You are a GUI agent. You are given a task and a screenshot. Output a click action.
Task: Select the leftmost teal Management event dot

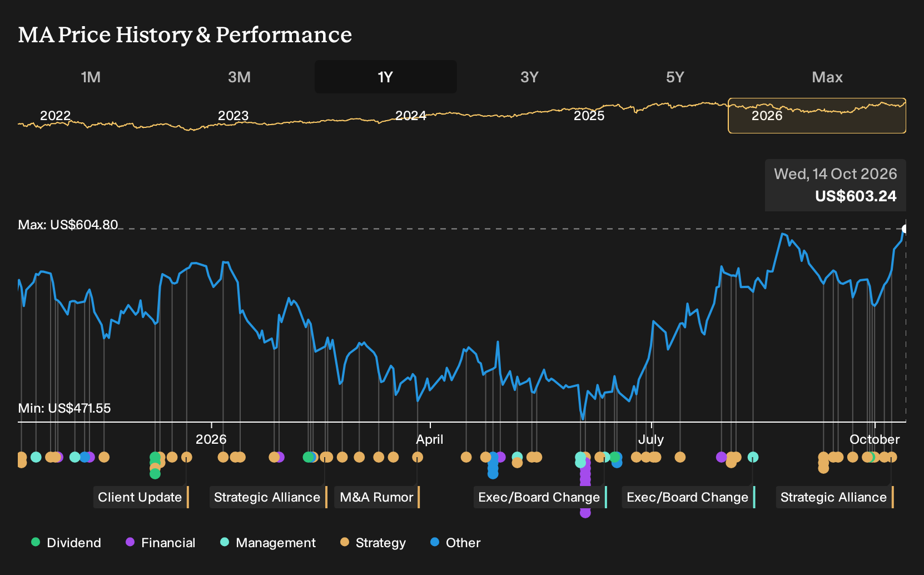tap(36, 457)
